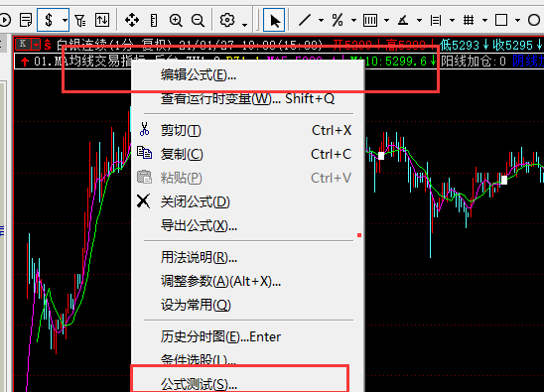Expand the rectangle tool dropdown arrow
The height and width of the screenshot is (392, 544).
point(517,20)
